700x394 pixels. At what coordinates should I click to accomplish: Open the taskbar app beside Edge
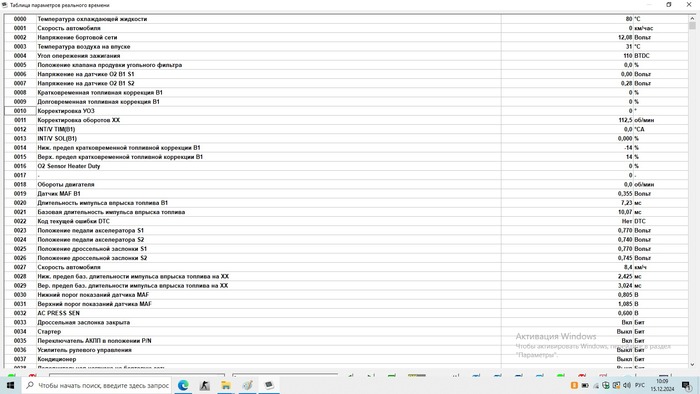point(204,385)
